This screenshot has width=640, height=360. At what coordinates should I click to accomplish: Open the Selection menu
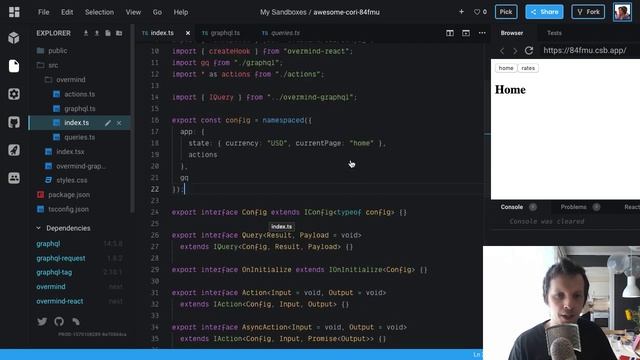coord(99,12)
